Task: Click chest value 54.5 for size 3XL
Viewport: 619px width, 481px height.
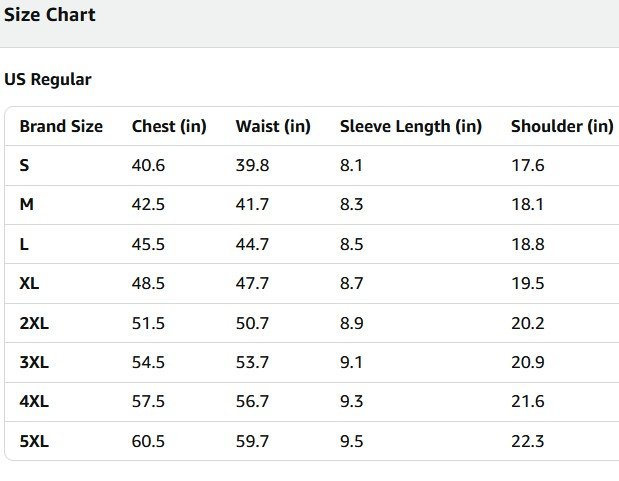Action: [148, 363]
